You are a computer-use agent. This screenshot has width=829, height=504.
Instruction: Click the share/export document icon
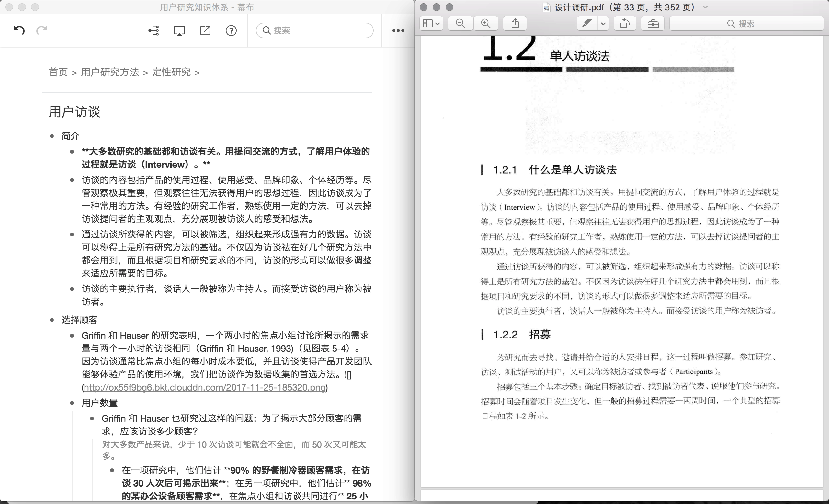205,31
